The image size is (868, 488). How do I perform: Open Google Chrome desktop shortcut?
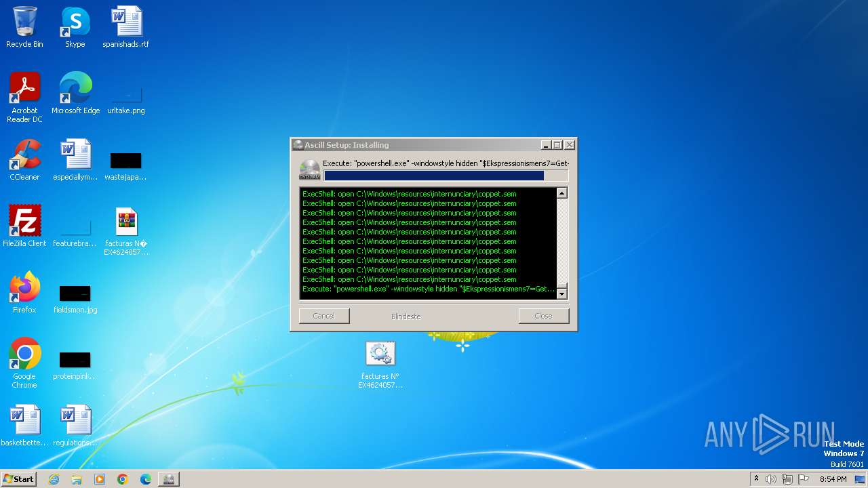(24, 363)
